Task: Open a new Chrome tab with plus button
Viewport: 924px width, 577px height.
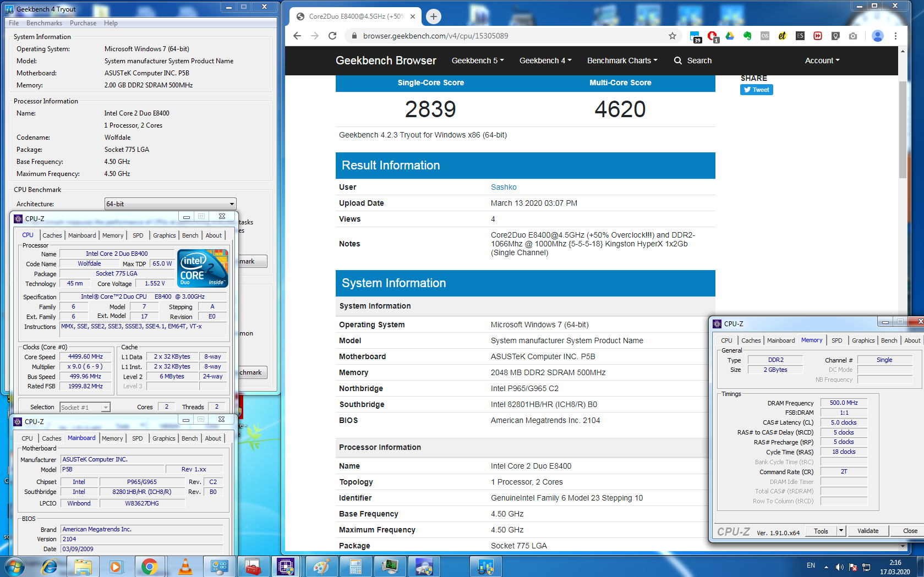Action: click(434, 17)
